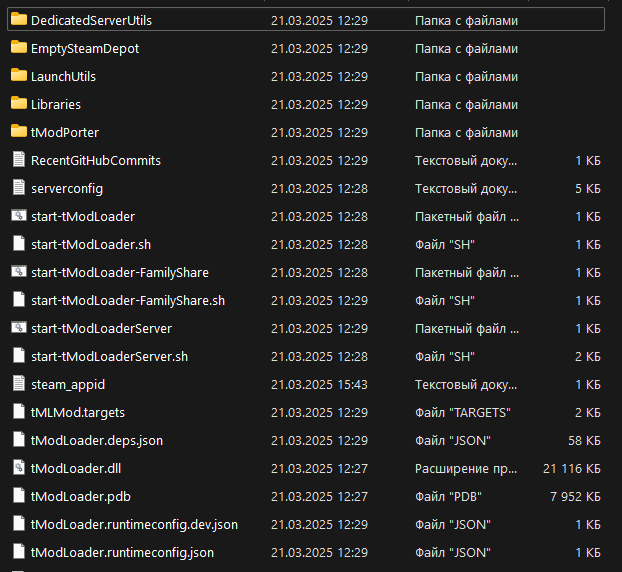Select the Libraries folder name

(56, 104)
